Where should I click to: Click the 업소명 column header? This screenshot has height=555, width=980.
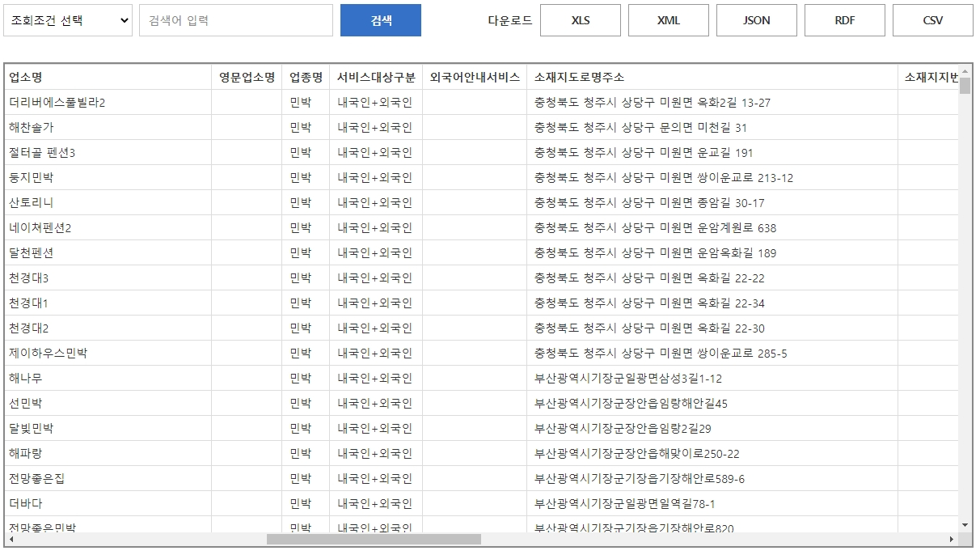[x=108, y=77]
